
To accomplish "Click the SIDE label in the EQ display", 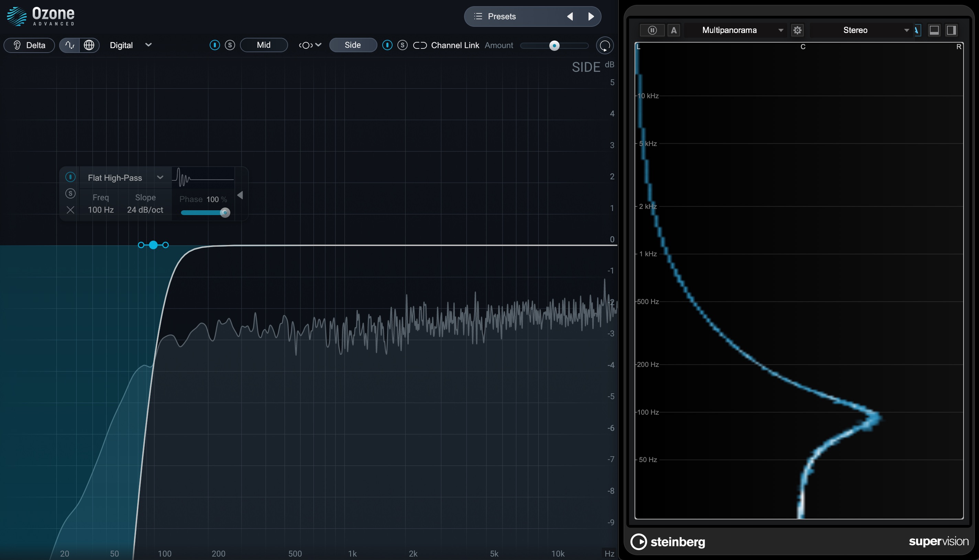I will (x=586, y=67).
